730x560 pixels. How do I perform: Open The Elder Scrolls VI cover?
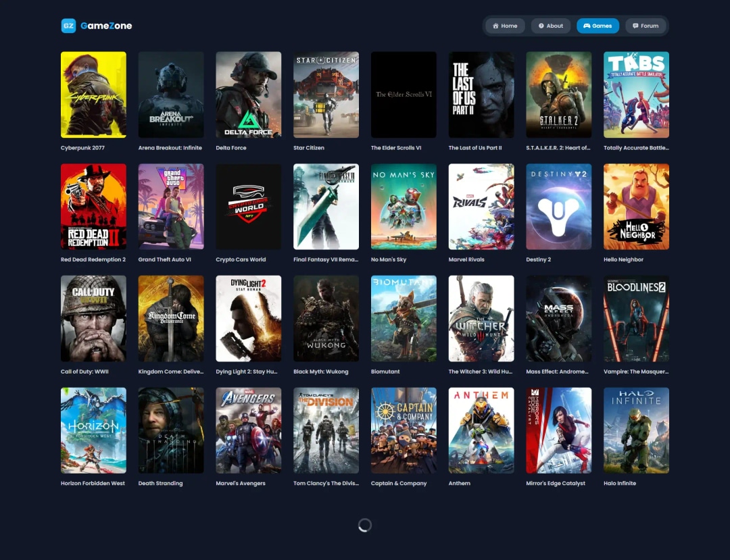[404, 95]
